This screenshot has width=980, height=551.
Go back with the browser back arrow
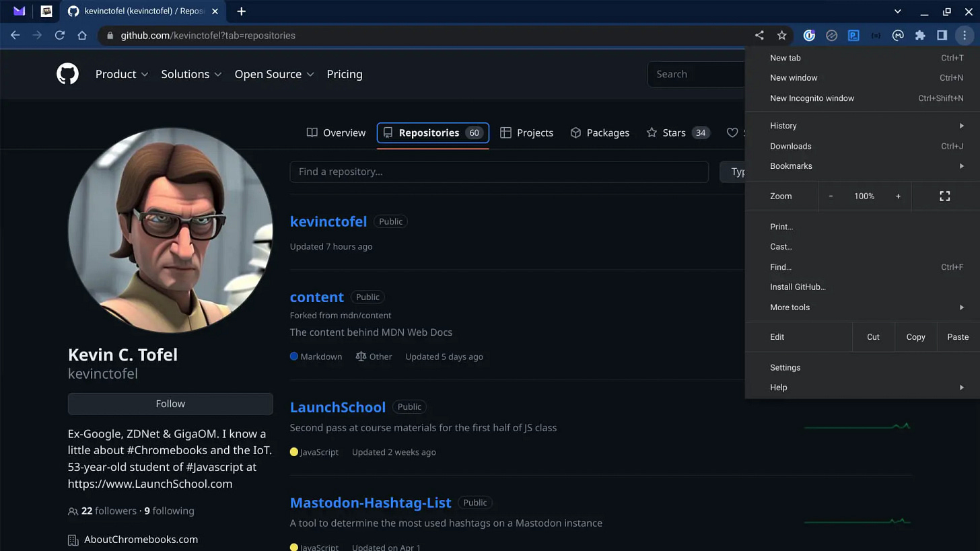click(x=15, y=35)
